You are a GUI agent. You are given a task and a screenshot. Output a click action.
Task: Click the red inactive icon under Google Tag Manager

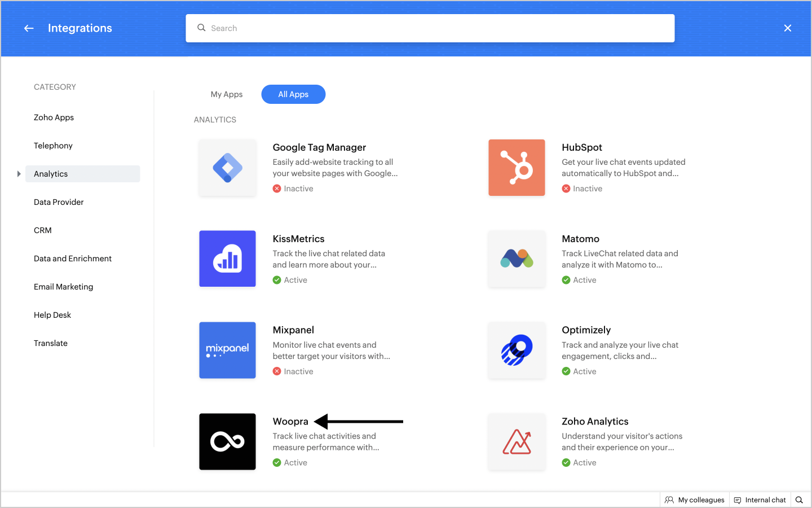pos(277,189)
